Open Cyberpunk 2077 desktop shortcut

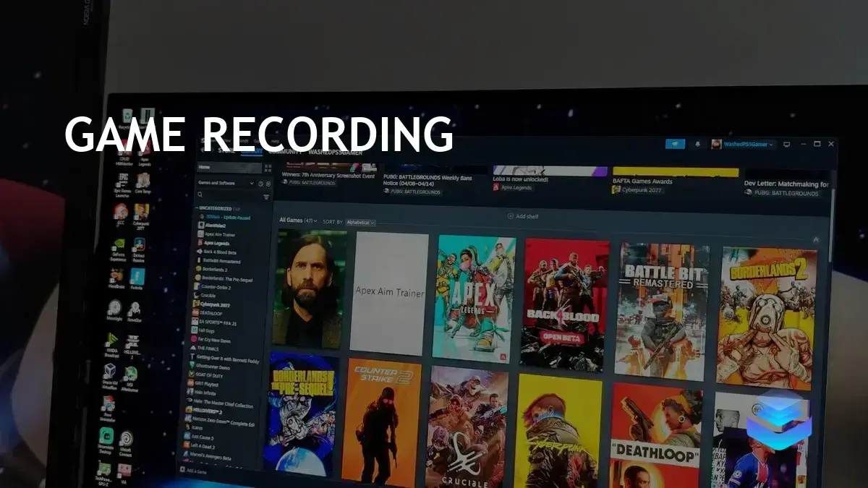(141, 215)
